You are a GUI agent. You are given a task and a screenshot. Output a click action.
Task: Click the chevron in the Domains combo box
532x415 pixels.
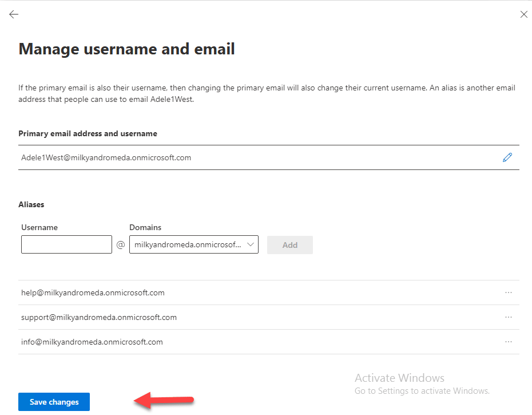(251, 244)
